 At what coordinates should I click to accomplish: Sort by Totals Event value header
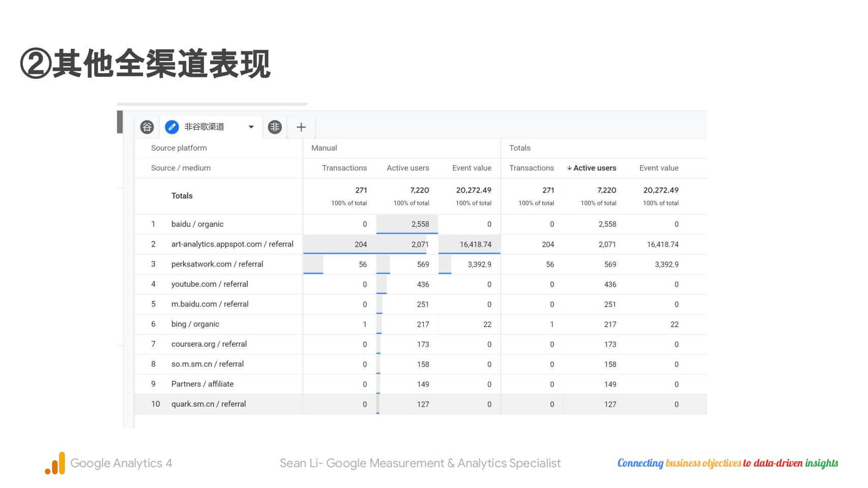(658, 168)
